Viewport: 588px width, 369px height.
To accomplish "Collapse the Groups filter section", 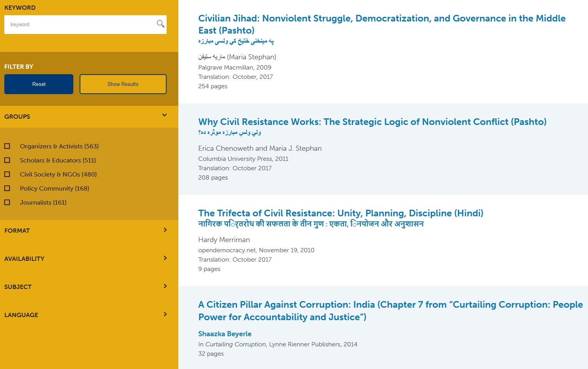I will pos(164,116).
